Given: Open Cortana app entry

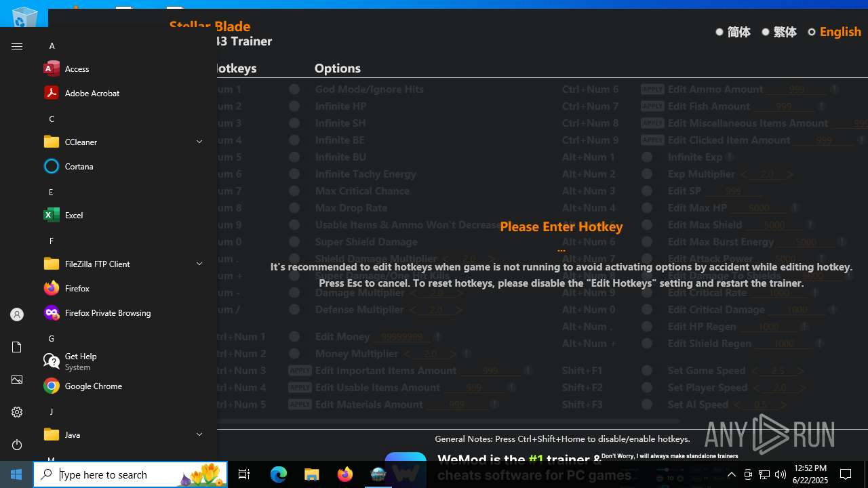Looking at the screenshot, I should coord(123,166).
